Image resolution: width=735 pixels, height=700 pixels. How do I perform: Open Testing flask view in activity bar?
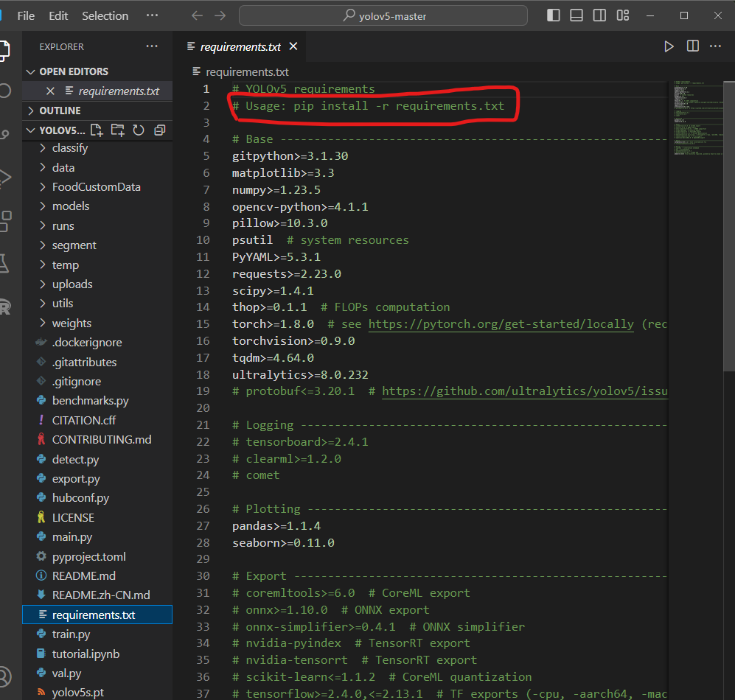(4, 263)
